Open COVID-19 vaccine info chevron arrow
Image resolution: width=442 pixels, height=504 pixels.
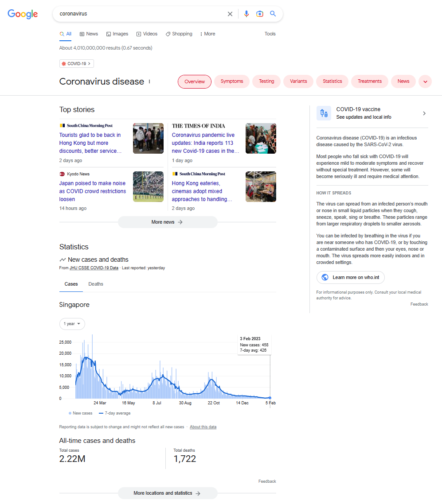pyautogui.click(x=424, y=113)
